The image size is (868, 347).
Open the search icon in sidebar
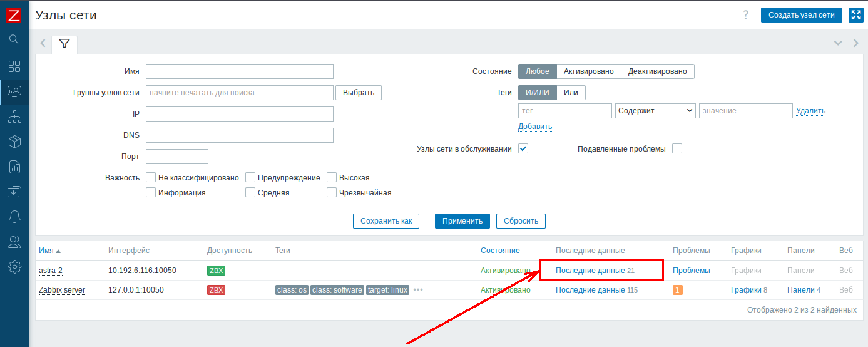tap(14, 39)
